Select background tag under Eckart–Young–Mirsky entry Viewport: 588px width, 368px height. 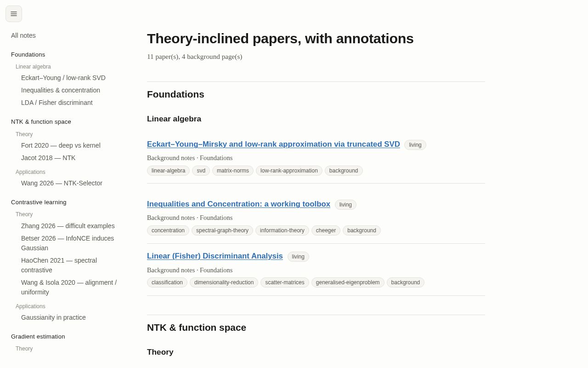coord(344,171)
